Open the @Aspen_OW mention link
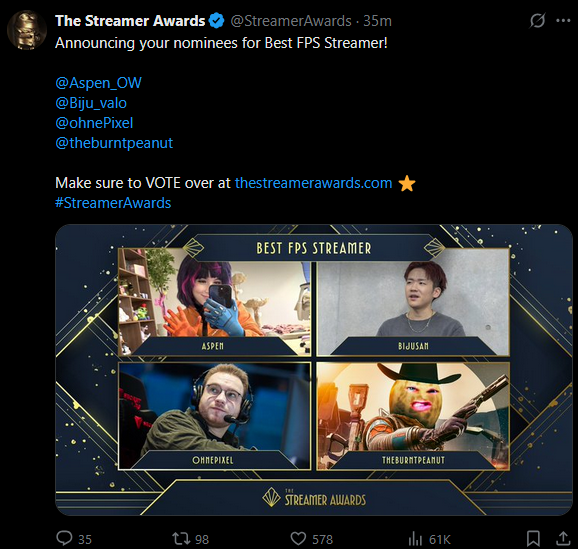 pos(98,83)
